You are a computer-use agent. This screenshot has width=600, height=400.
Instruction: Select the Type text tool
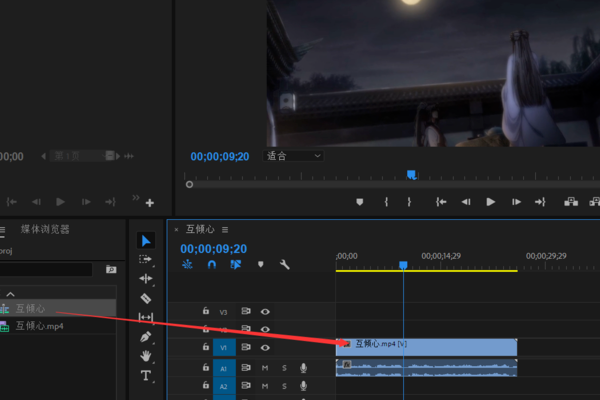click(146, 376)
